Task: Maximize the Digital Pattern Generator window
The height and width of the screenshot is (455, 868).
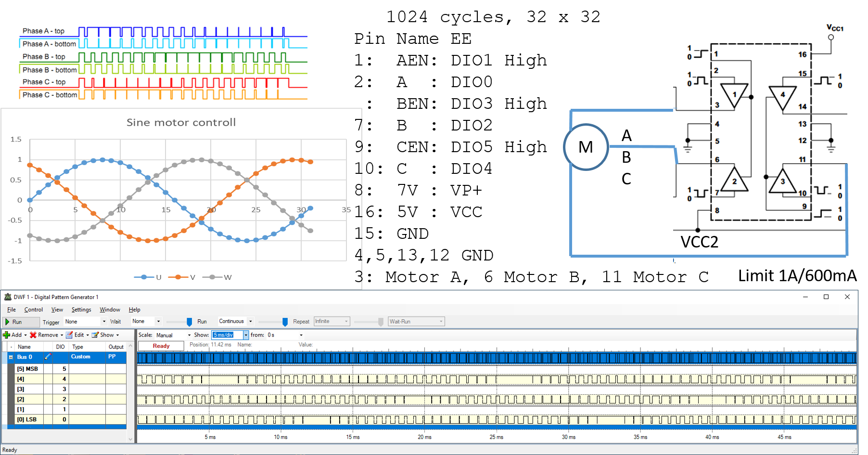Action: 826,297
